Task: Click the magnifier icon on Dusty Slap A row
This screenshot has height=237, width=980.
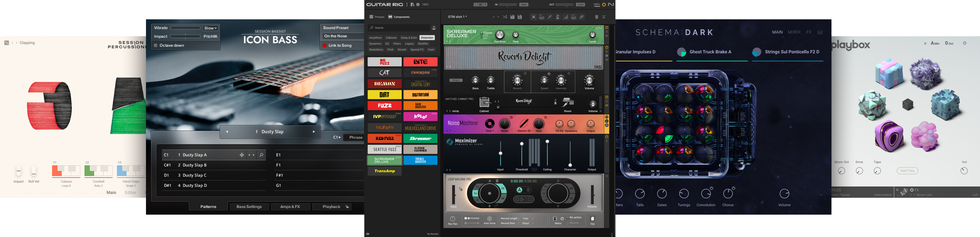Action: [261, 155]
